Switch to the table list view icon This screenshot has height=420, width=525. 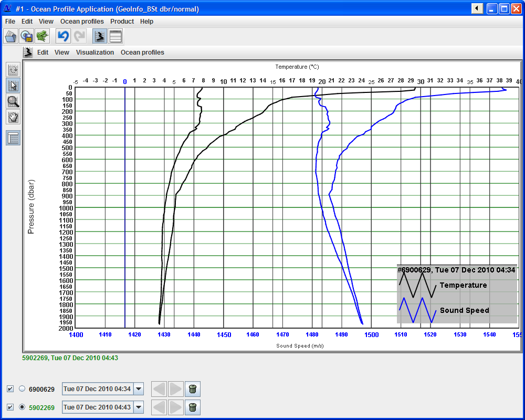115,36
